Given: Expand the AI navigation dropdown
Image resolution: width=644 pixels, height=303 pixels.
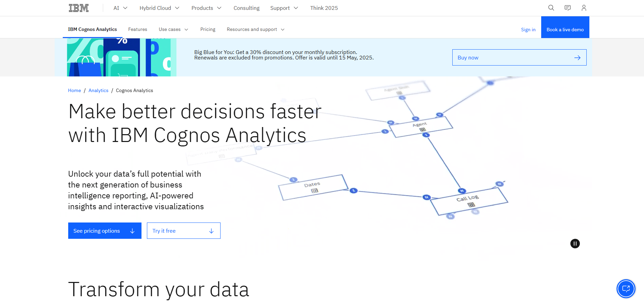Looking at the screenshot, I should point(120,8).
